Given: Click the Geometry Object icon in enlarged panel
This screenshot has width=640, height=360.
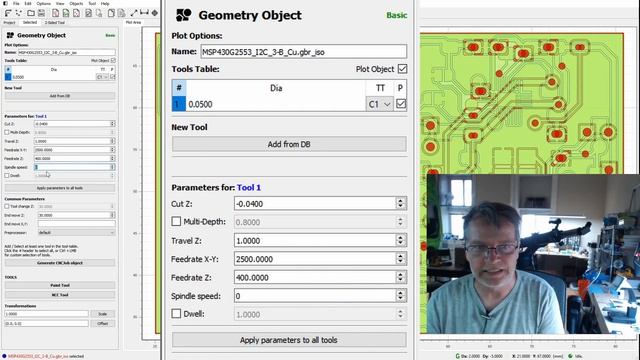Looking at the screenshot, I should click(184, 15).
